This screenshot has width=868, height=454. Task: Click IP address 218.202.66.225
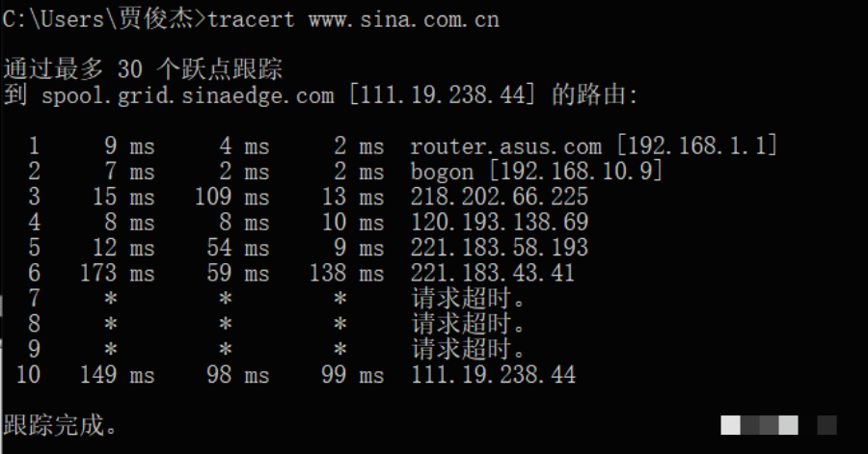coord(499,198)
